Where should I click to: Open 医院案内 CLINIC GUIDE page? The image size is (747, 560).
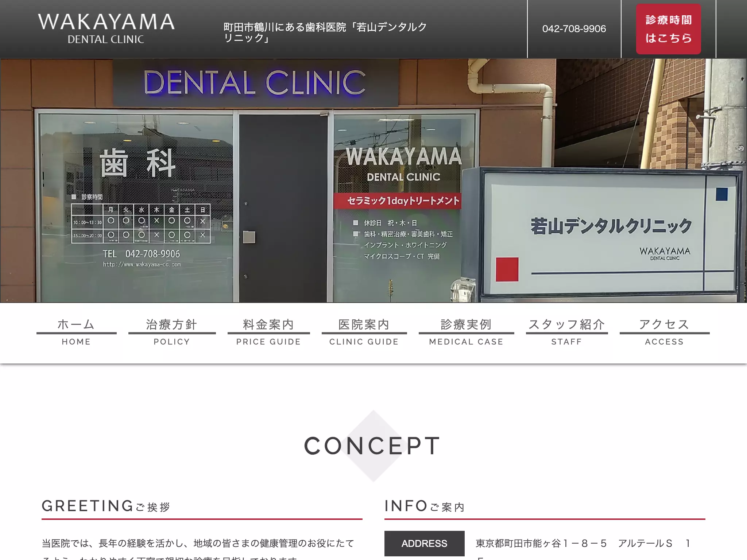click(x=364, y=332)
